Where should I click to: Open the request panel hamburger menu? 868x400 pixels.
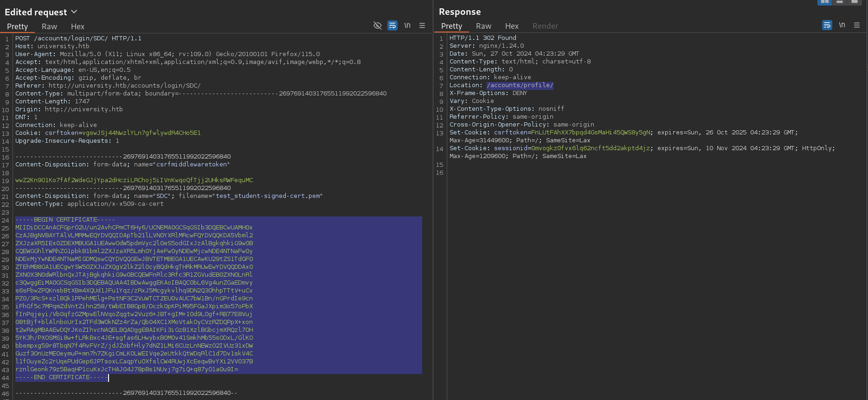422,25
